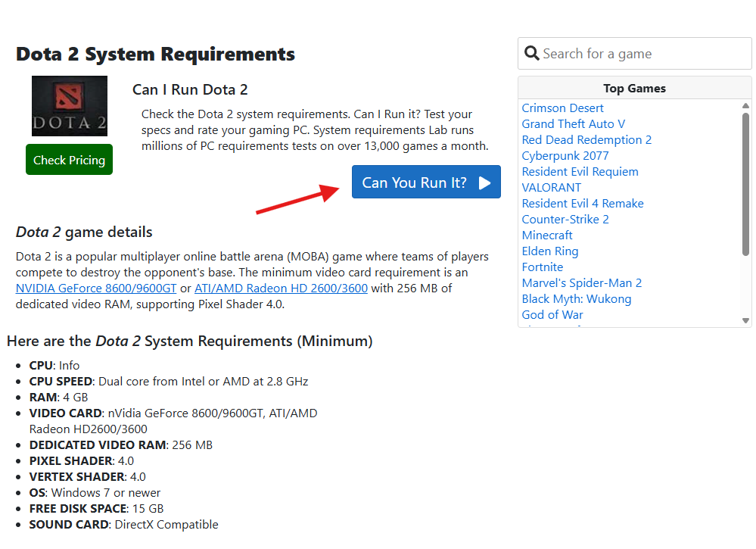Click the search magnifier icon
The width and height of the screenshot is (756, 549).
pos(531,54)
